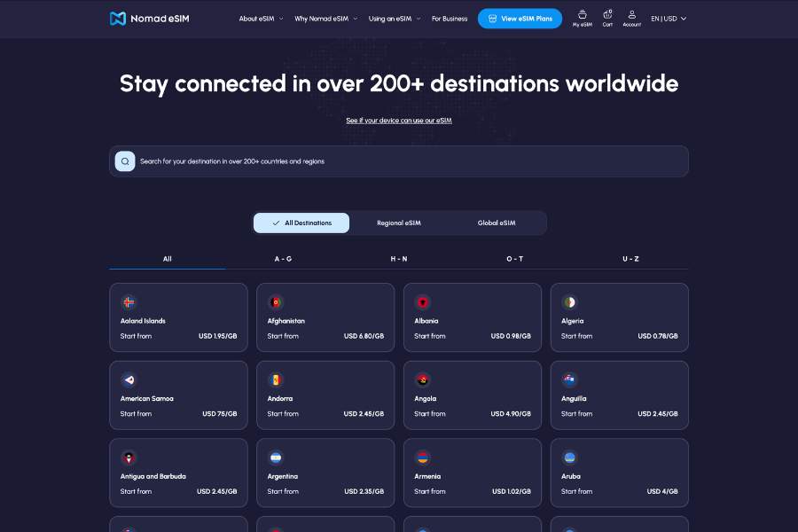Open the Aruba destination card
Screen dimensions: 798x532
pyautogui.click(x=620, y=473)
